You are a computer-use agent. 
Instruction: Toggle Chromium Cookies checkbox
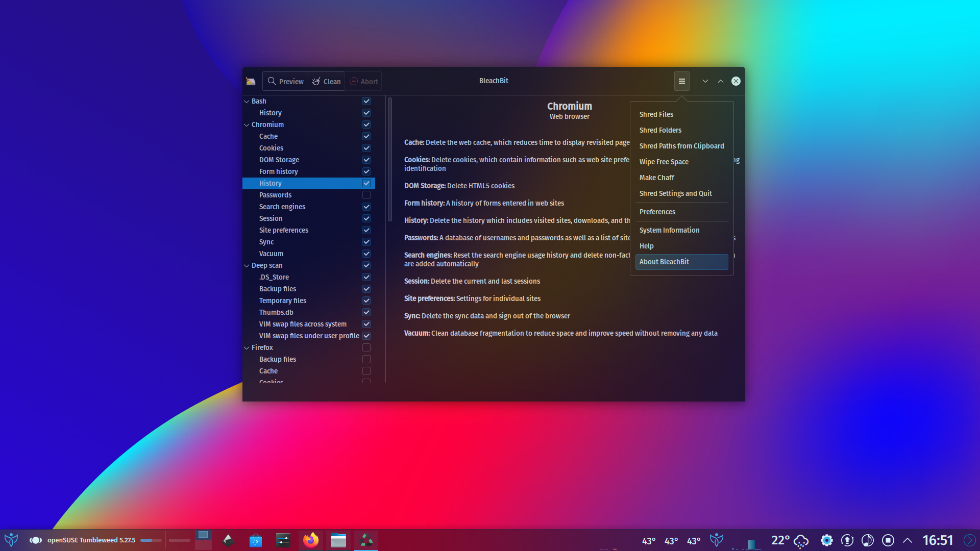point(366,148)
